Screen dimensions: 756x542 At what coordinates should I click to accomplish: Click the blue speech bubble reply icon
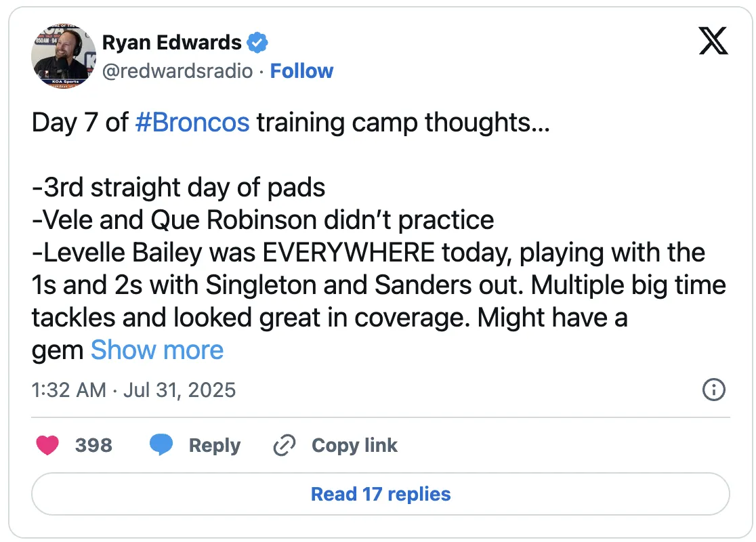coord(161,444)
